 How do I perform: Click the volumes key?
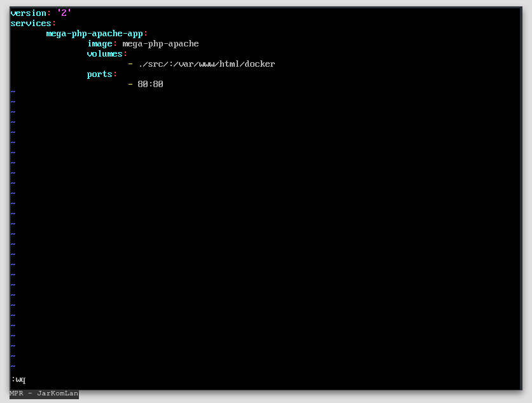[104, 53]
